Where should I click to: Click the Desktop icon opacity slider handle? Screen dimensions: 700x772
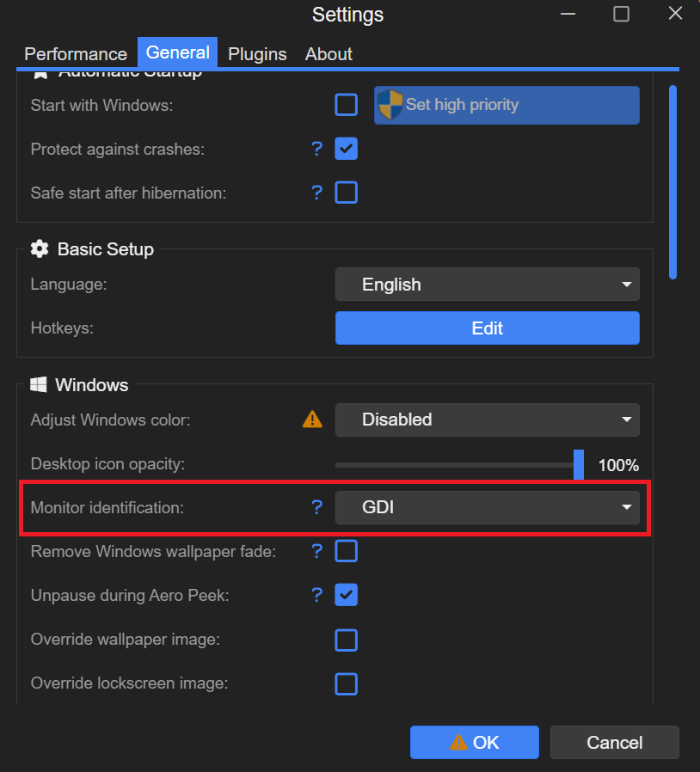[579, 464]
